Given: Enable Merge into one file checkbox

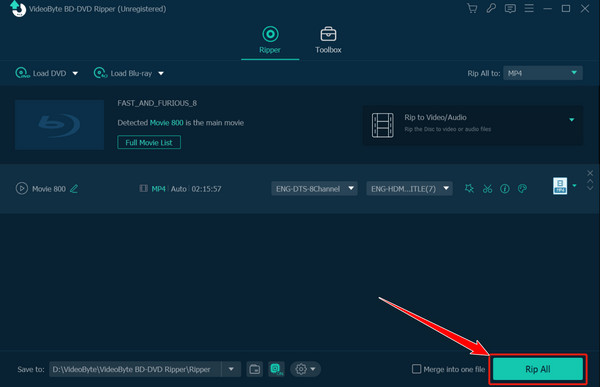Looking at the screenshot, I should click(416, 369).
